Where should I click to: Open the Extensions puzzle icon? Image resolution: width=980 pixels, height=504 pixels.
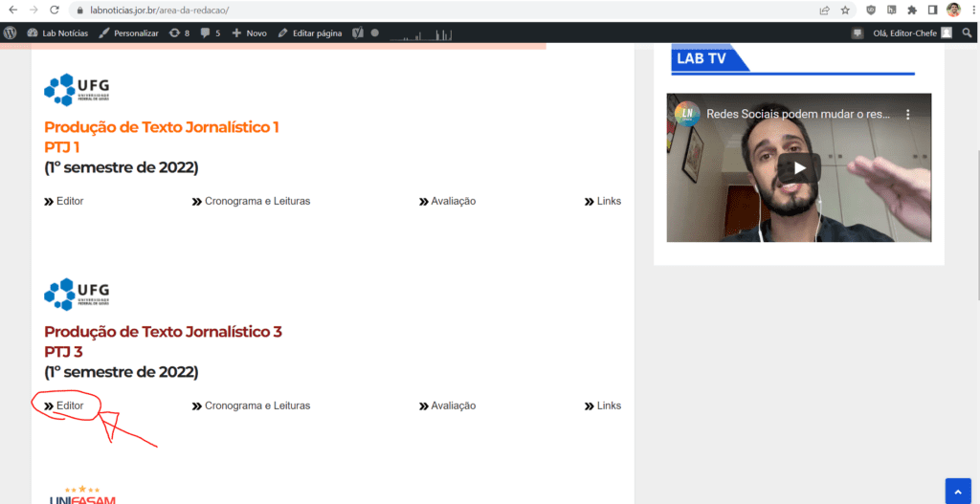point(912,11)
